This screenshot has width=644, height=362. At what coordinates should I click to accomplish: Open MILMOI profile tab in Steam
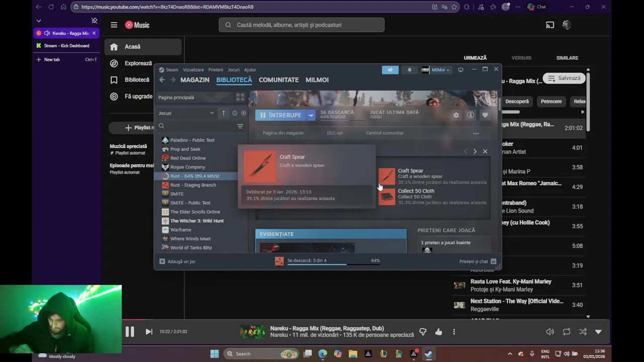pos(317,80)
